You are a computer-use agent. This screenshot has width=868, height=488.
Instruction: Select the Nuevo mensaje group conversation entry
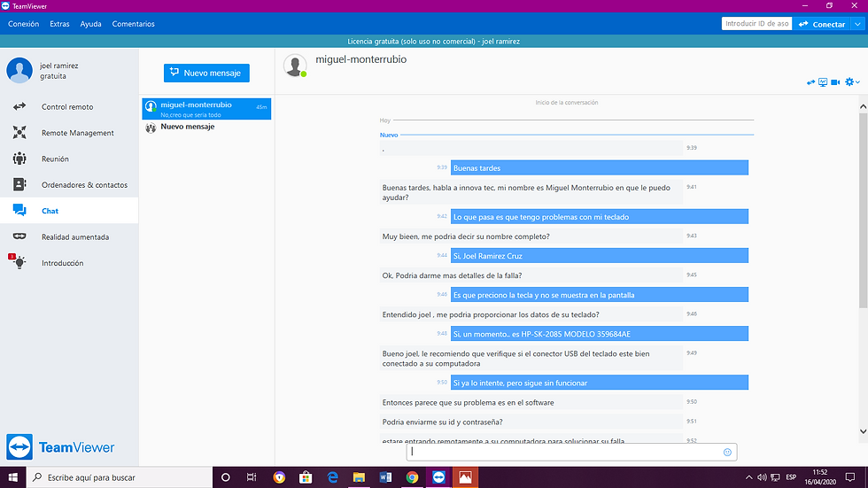pos(206,128)
